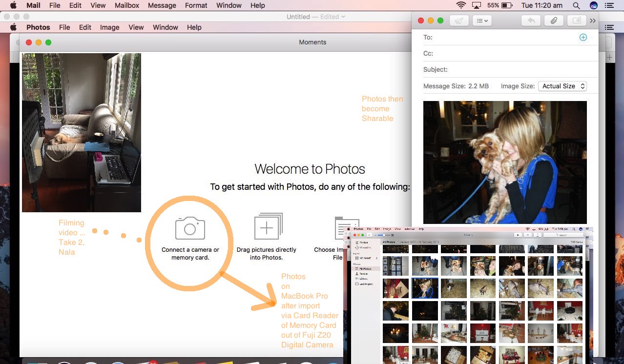This screenshot has width=624, height=364.
Task: Click the living room photo in Moments window
Action: (x=82, y=133)
